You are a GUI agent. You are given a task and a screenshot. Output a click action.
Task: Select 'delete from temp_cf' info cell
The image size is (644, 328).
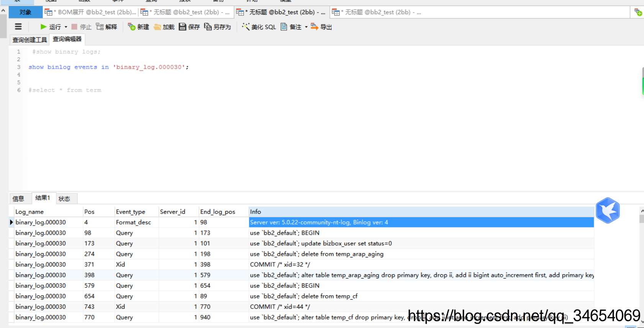[421, 296]
